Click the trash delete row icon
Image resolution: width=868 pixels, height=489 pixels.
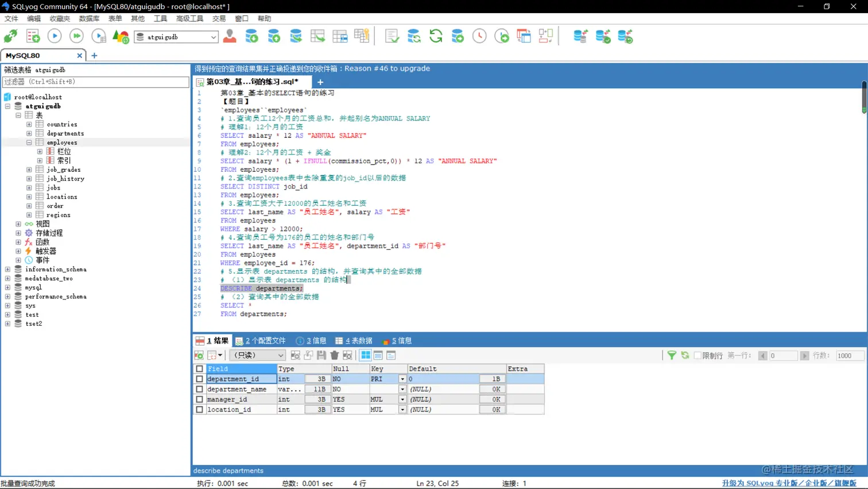click(x=335, y=355)
